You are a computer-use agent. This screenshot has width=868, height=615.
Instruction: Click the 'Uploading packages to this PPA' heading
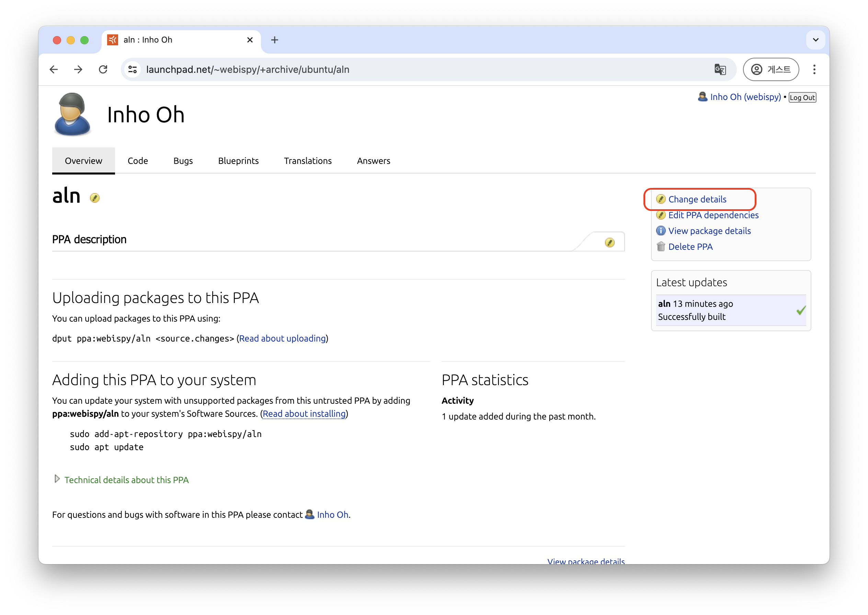tap(156, 298)
